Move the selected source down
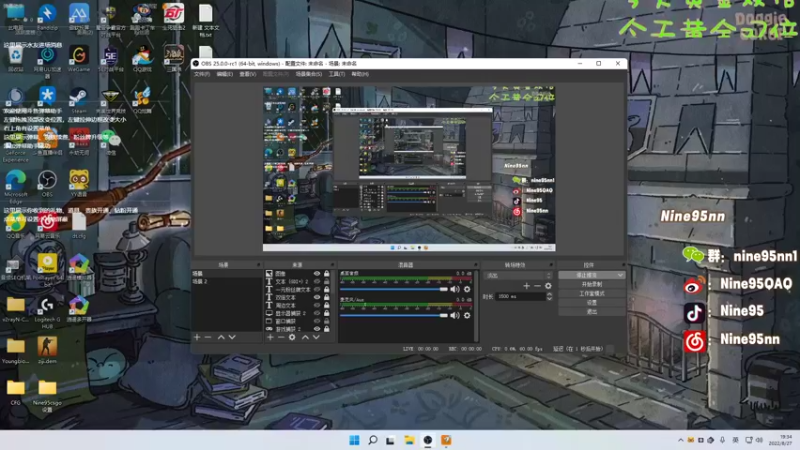Viewport: 800px width, 450px height. pyautogui.click(x=316, y=337)
